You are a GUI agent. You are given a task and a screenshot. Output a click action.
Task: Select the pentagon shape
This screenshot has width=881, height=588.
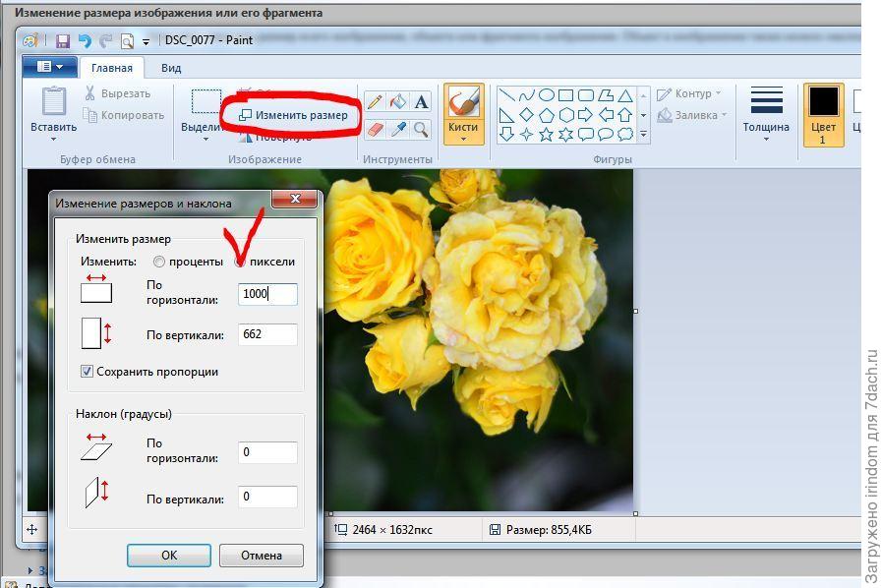(x=546, y=116)
